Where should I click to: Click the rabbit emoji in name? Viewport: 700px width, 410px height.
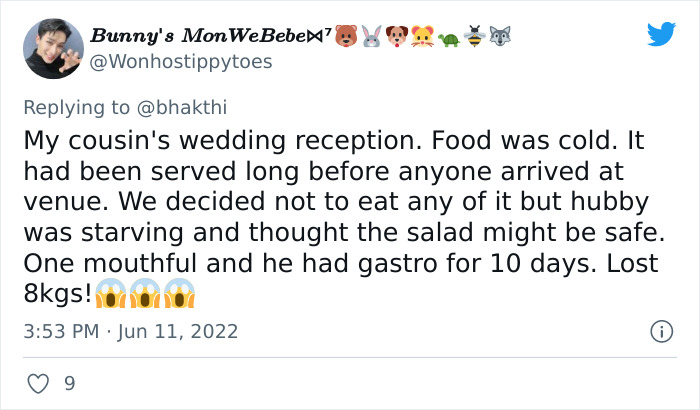[x=371, y=36]
